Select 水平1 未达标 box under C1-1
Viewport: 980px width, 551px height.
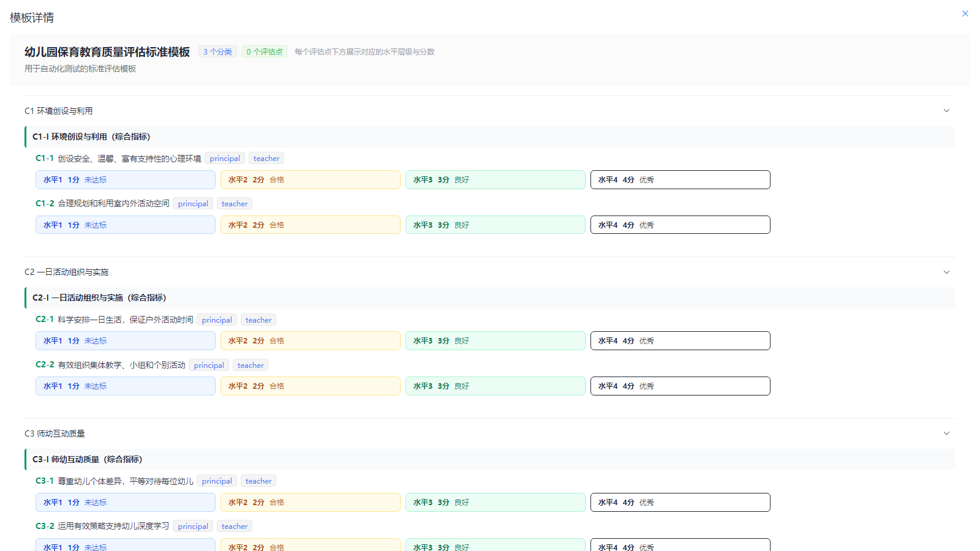click(126, 180)
